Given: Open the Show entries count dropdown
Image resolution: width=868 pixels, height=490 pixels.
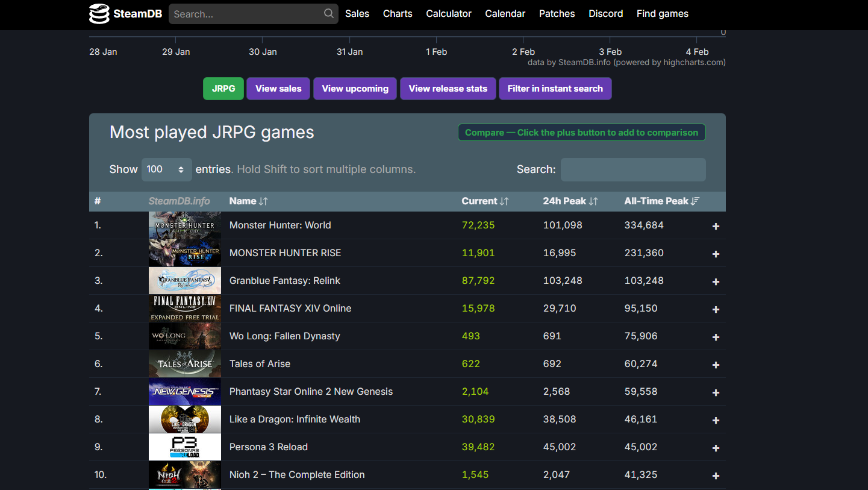Looking at the screenshot, I should point(167,169).
